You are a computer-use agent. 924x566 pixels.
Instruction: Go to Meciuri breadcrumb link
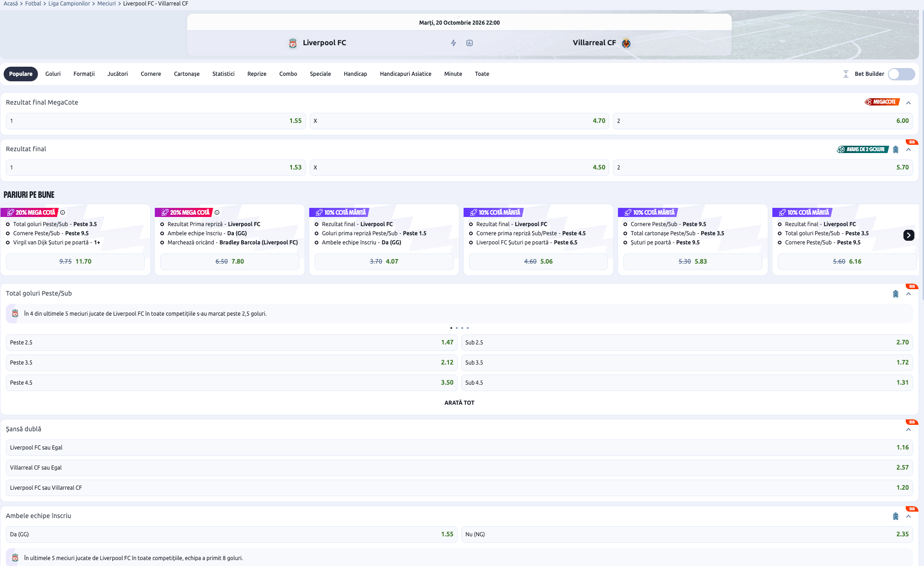click(x=106, y=4)
